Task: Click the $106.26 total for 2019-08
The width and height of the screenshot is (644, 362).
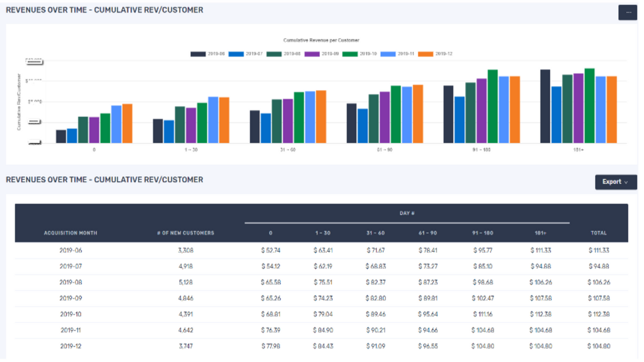Action: click(599, 283)
